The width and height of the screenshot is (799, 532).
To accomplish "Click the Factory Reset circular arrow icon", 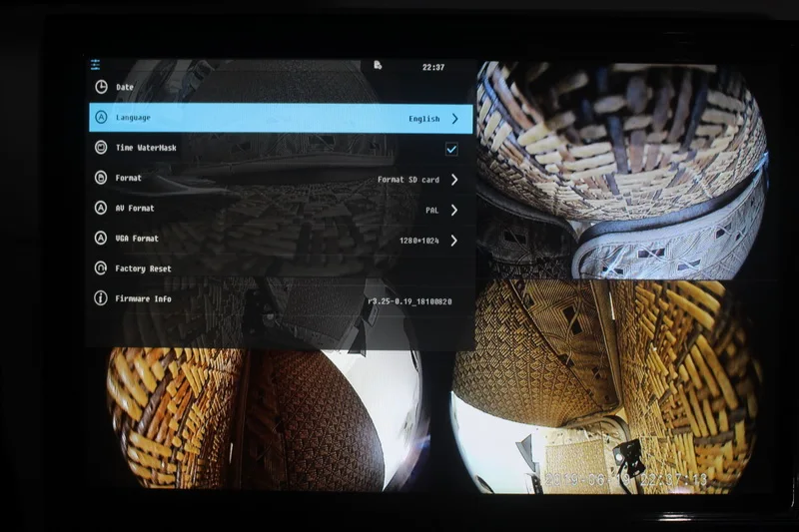I will (x=101, y=267).
